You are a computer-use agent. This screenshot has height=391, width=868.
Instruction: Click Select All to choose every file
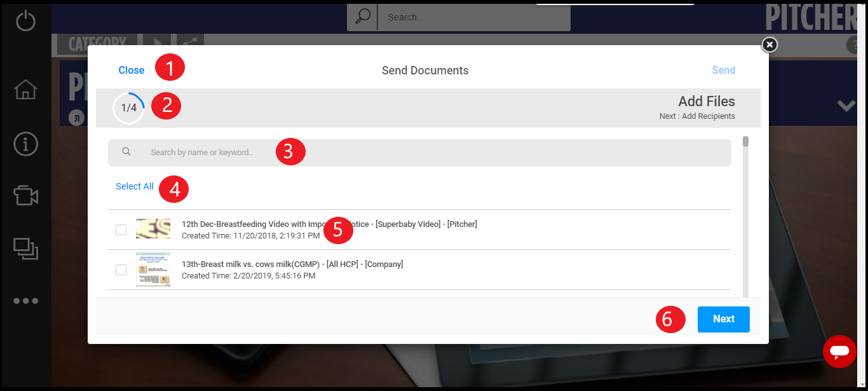click(x=135, y=186)
